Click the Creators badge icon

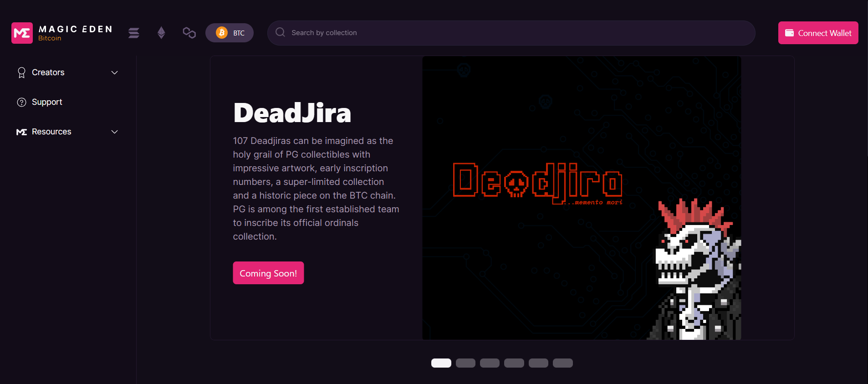[21, 72]
